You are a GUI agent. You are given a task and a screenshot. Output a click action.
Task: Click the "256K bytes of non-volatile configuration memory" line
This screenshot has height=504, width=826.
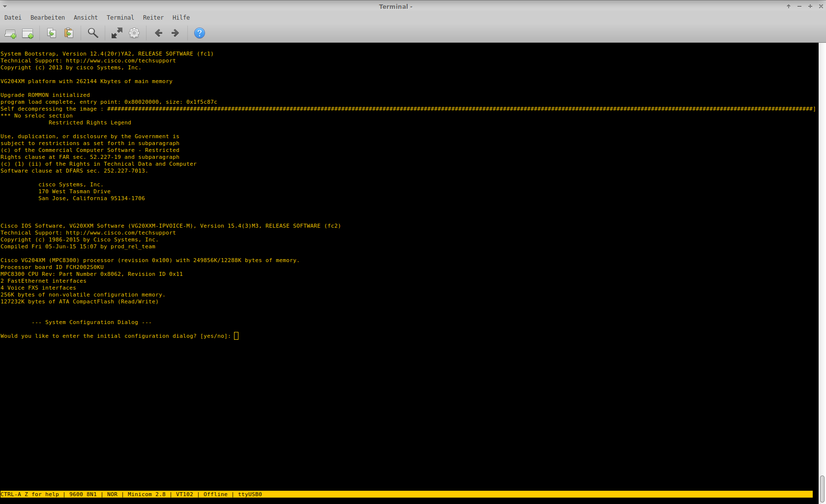click(x=83, y=295)
